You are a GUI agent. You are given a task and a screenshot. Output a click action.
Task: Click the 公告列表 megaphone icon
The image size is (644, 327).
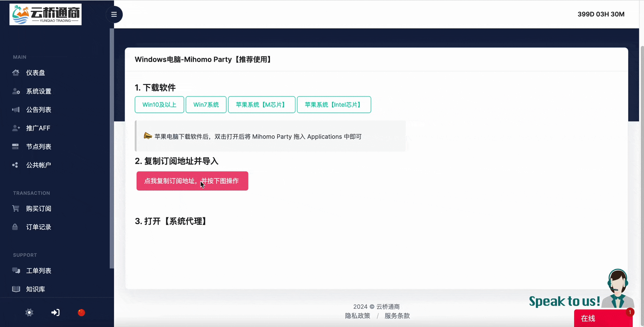point(16,110)
